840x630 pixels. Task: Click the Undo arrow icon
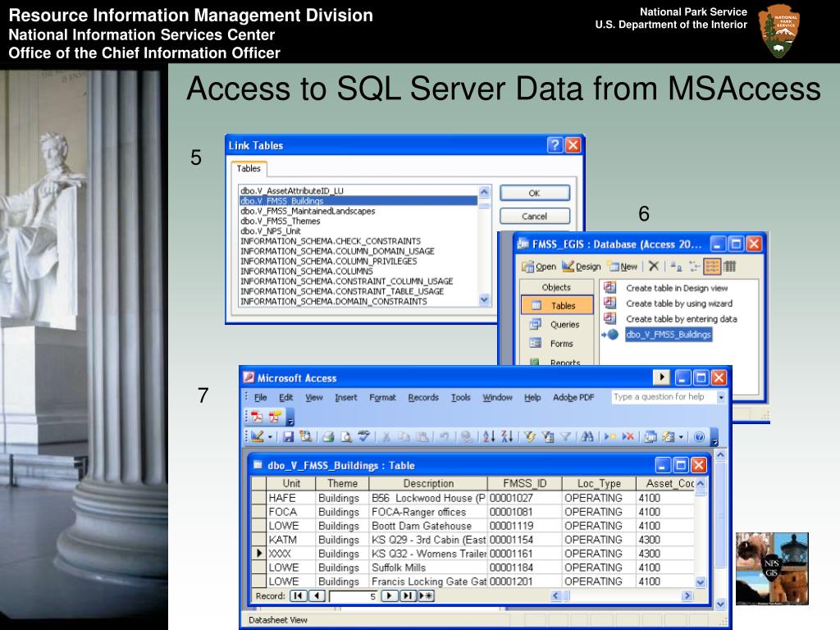coord(444,436)
